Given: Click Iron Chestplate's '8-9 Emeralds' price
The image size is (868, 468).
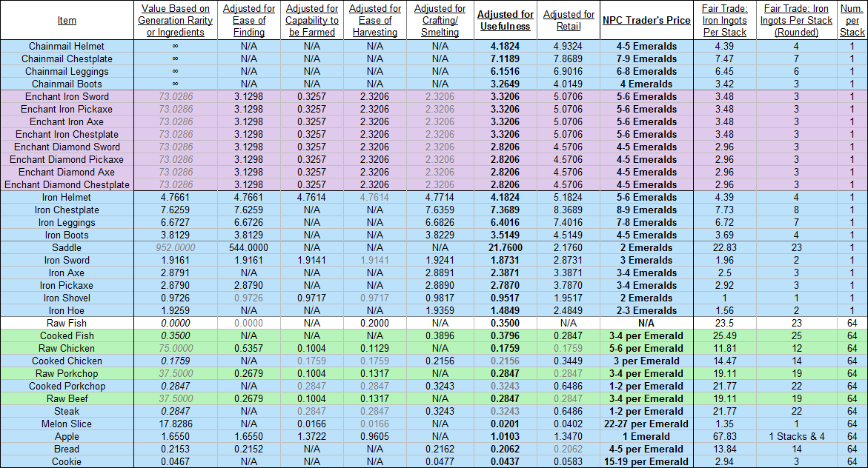Looking at the screenshot, I should pyautogui.click(x=646, y=210).
